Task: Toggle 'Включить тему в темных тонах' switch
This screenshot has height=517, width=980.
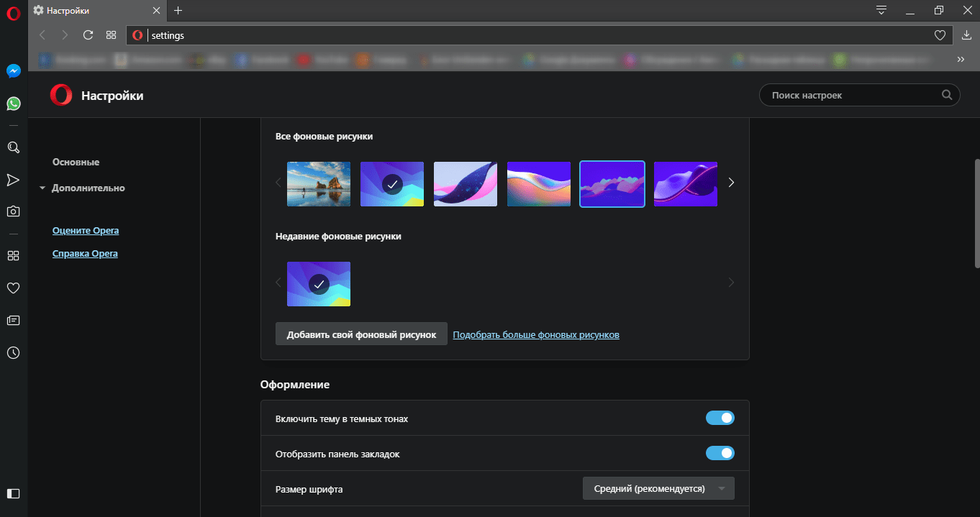Action: click(x=720, y=418)
